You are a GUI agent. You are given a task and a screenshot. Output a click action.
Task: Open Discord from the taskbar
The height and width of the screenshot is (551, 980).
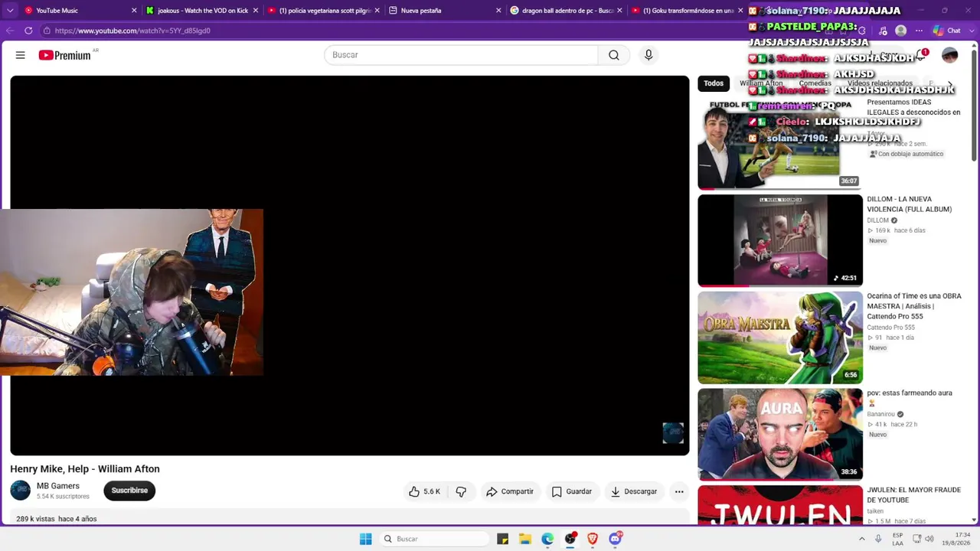(x=616, y=539)
